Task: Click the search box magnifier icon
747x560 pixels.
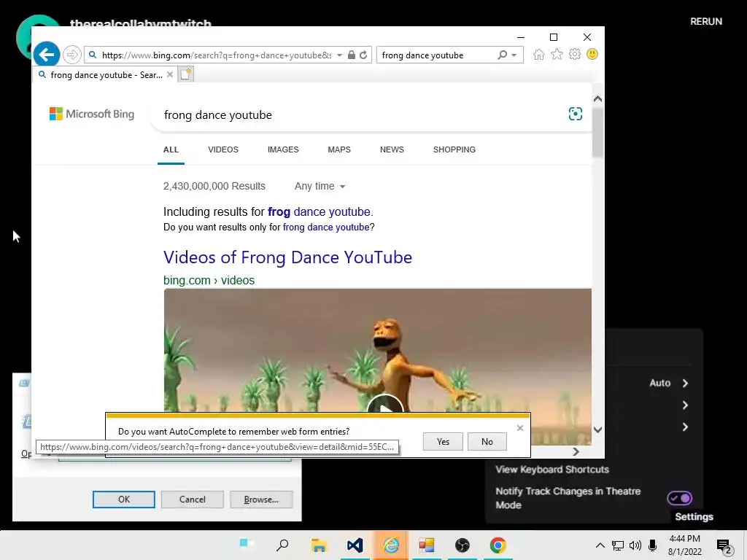Action: pyautogui.click(x=502, y=55)
